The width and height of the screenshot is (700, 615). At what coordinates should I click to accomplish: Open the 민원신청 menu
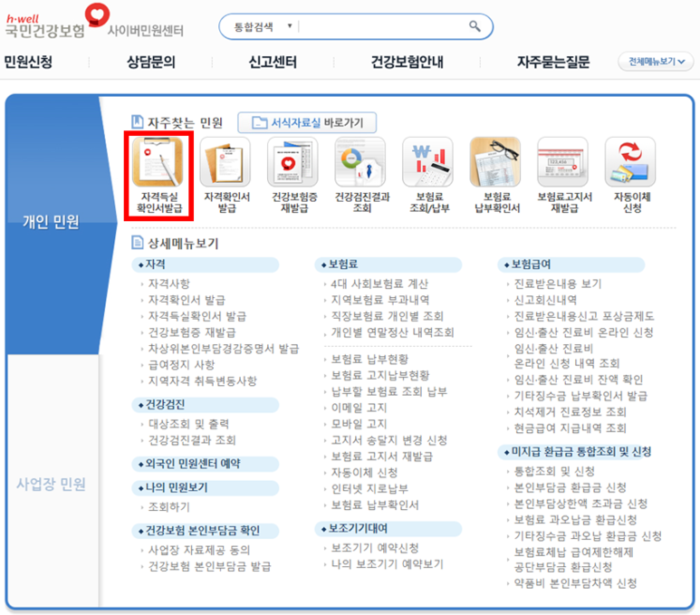pos(29,62)
